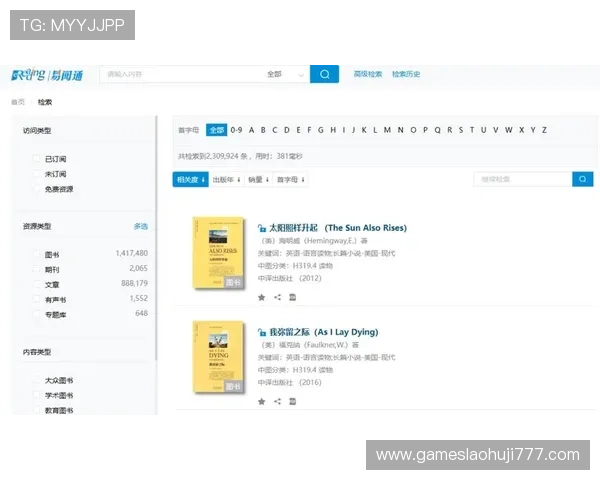
Task: Open the book title 我弥留之际 (As I Lay Dying)
Action: click(324, 332)
